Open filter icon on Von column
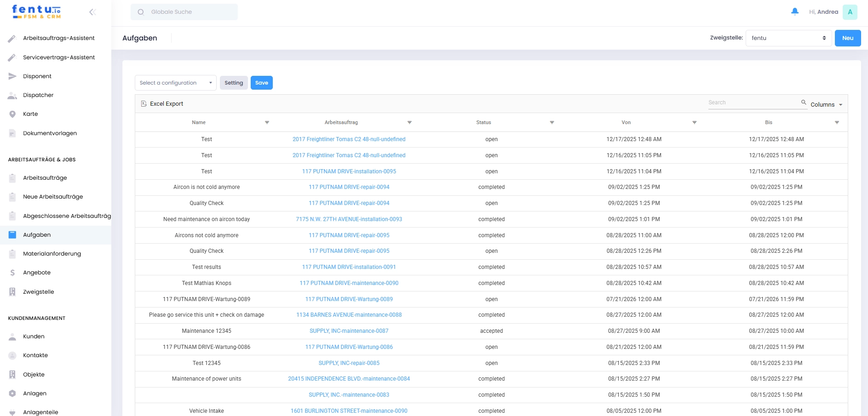 pos(694,123)
